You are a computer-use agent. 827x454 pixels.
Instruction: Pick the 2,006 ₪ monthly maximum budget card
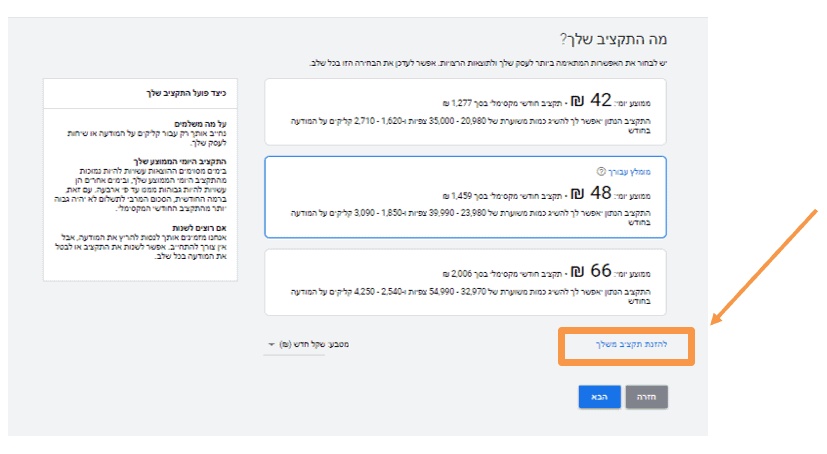465,282
